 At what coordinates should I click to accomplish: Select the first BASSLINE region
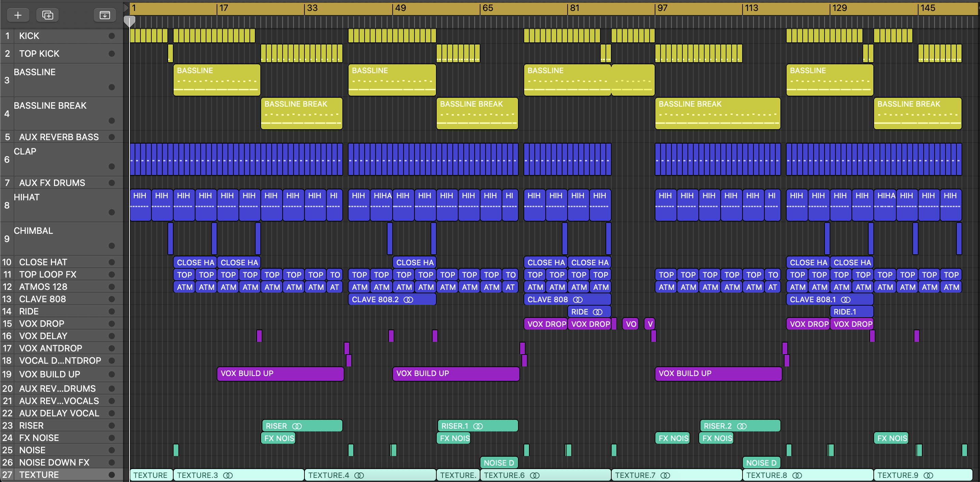click(x=217, y=80)
